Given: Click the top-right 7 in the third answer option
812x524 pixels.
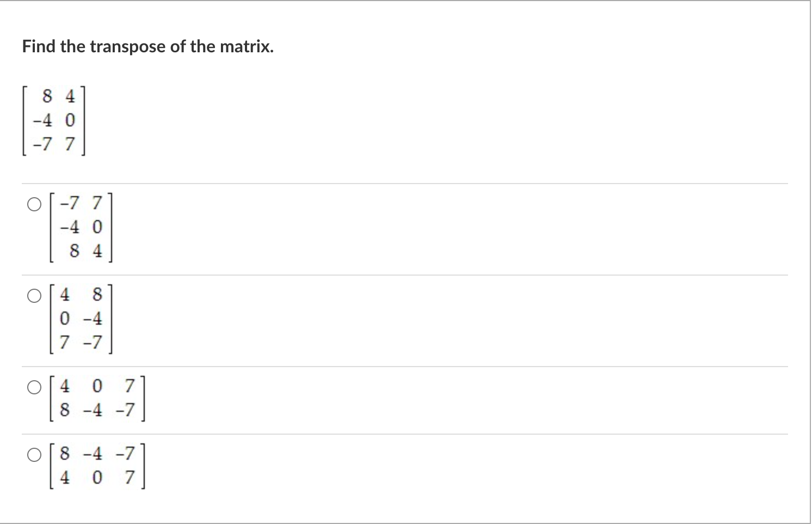Looking at the screenshot, I should [129, 386].
